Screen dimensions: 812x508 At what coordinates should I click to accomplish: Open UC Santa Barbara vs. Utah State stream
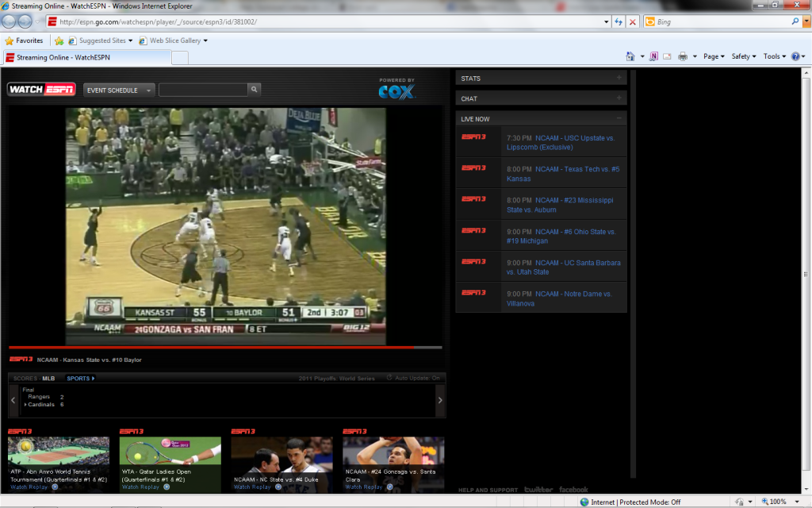point(564,267)
